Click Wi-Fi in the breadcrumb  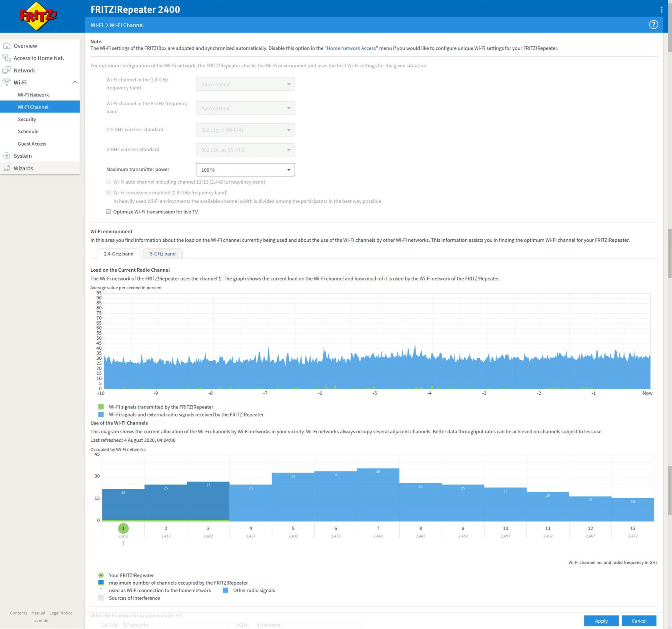tap(97, 25)
